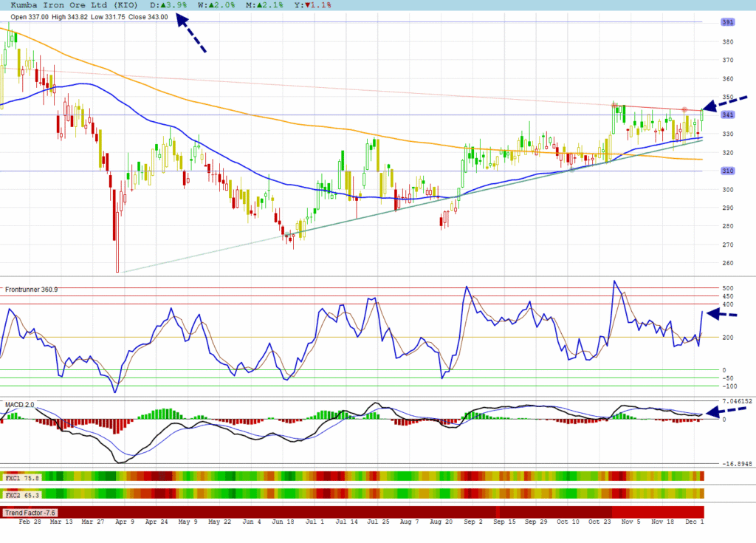
Task: Open the MACD 2.0 indicator label
Action: (x=20, y=405)
